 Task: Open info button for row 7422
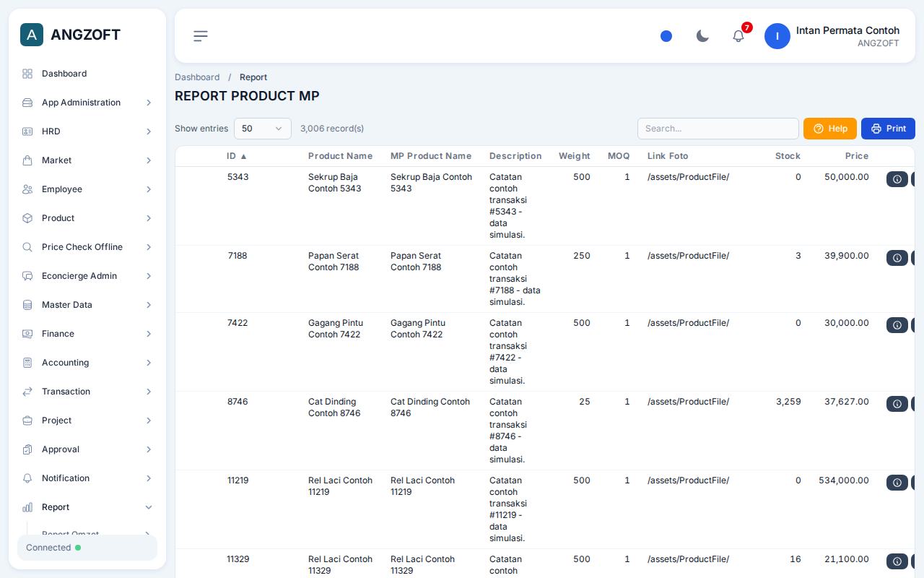[x=897, y=325]
